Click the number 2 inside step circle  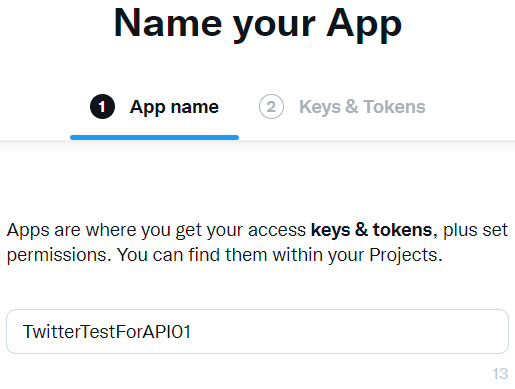271,107
